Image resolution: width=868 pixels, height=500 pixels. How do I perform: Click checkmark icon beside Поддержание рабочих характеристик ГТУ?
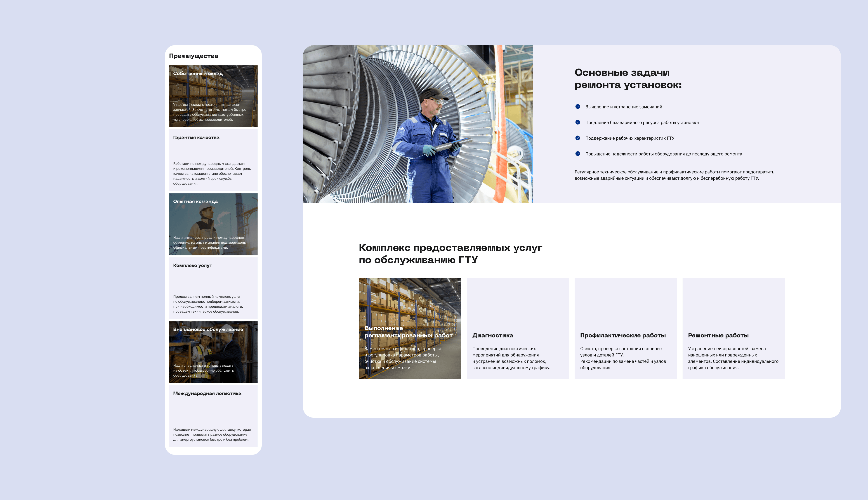[x=578, y=138]
